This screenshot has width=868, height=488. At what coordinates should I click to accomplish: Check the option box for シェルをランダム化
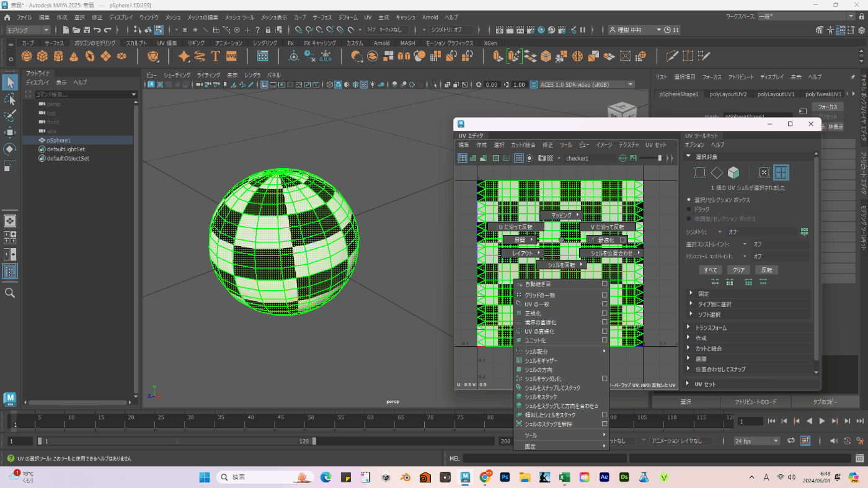(604, 378)
